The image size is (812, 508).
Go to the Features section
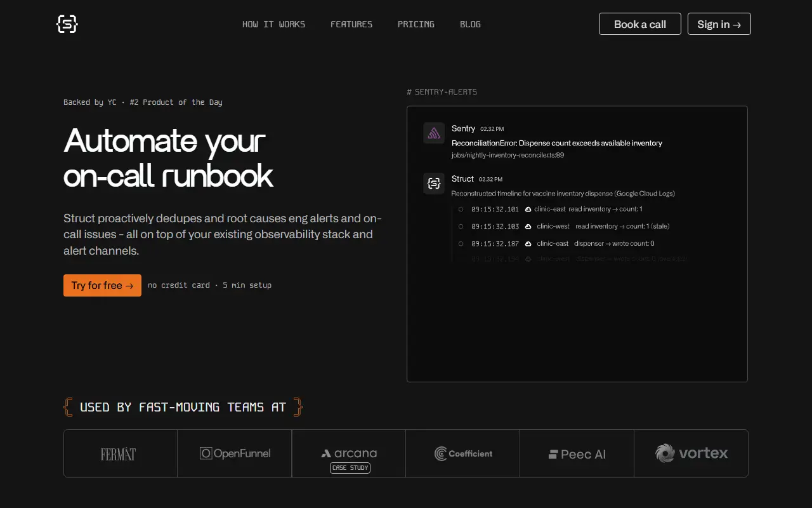pyautogui.click(x=351, y=24)
